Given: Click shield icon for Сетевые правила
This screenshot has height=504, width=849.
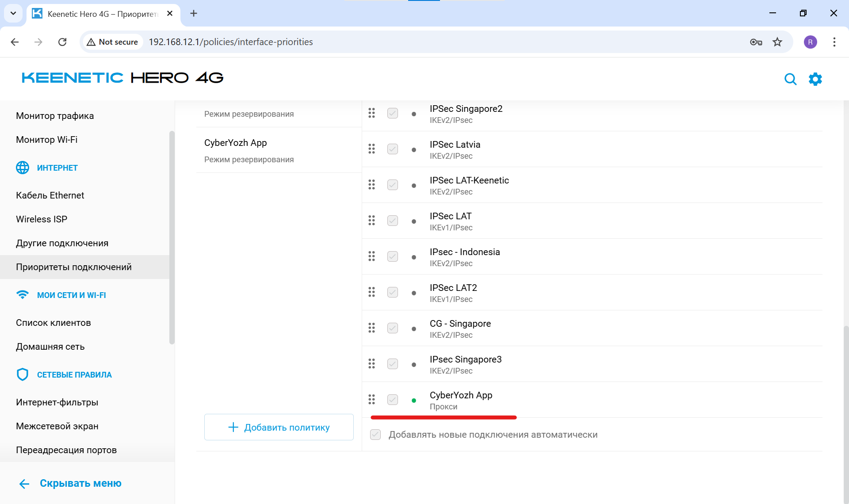Looking at the screenshot, I should point(23,374).
